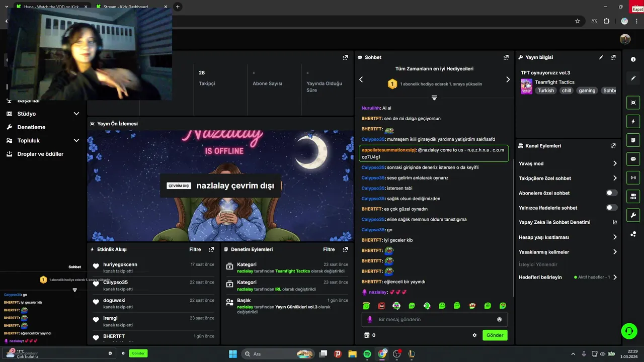The height and width of the screenshot is (362, 644).
Task: Expand the Topluluk sidebar menu
Action: point(76,141)
